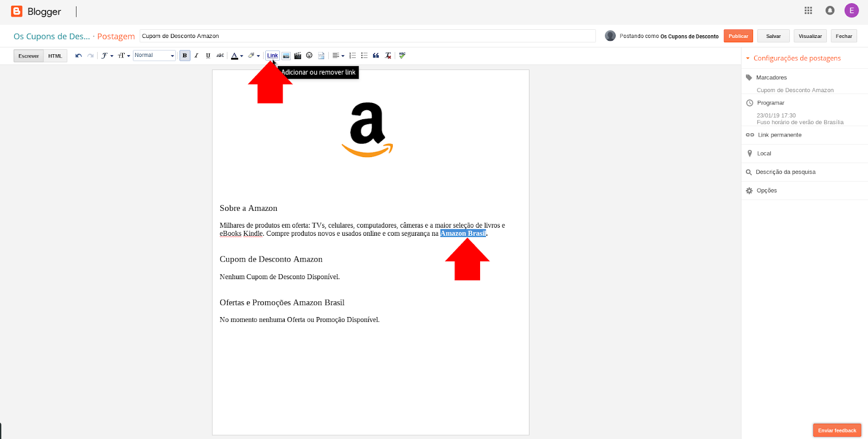Insert a video using the clapperboard icon
Image resolution: width=868 pixels, height=439 pixels.
click(298, 56)
